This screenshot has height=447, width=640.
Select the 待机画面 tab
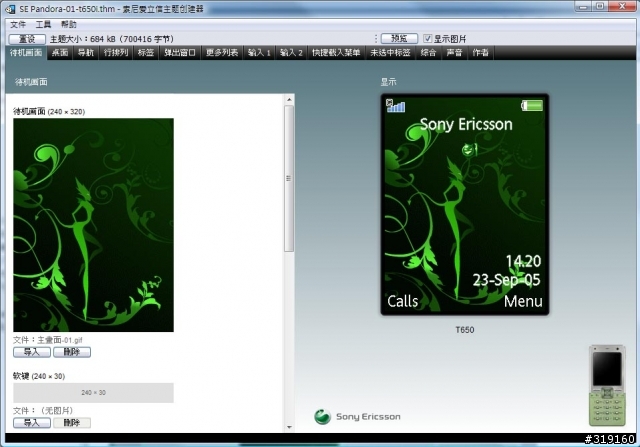(x=26, y=53)
